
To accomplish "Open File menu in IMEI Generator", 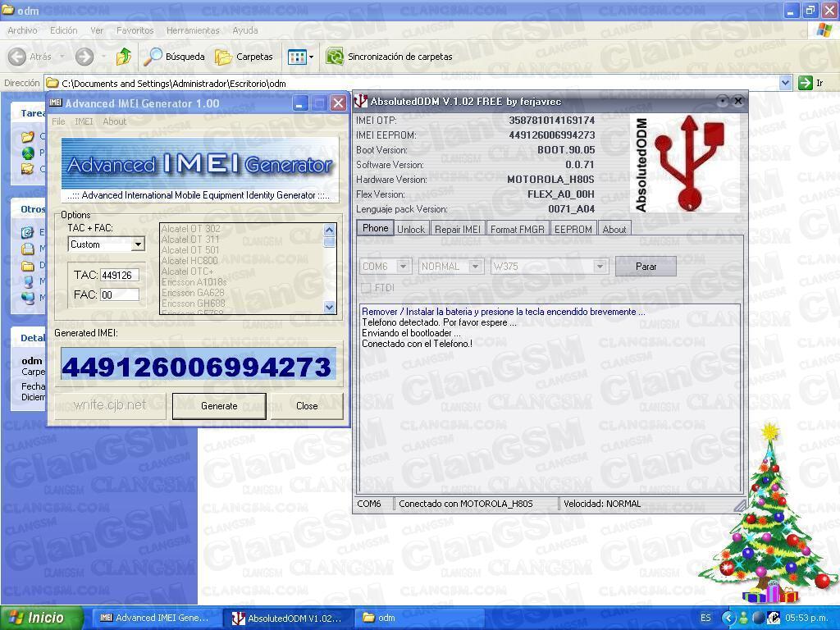I will point(58,121).
